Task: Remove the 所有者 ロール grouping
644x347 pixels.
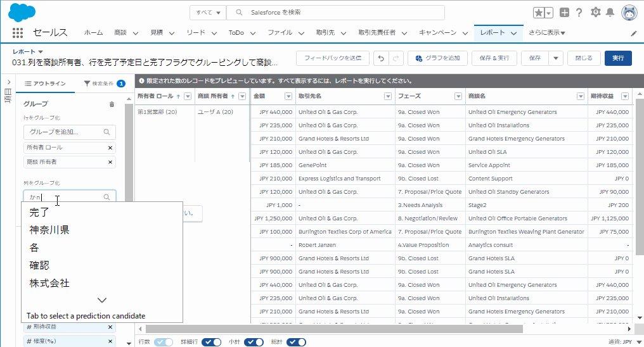Action: pos(110,148)
